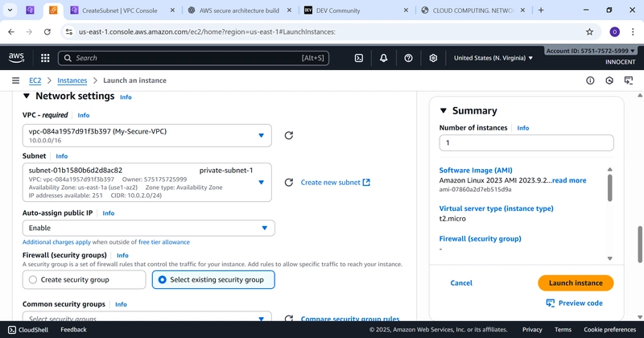The image size is (644, 338).
Task: Open the VPC dropdown
Action: pos(147,135)
